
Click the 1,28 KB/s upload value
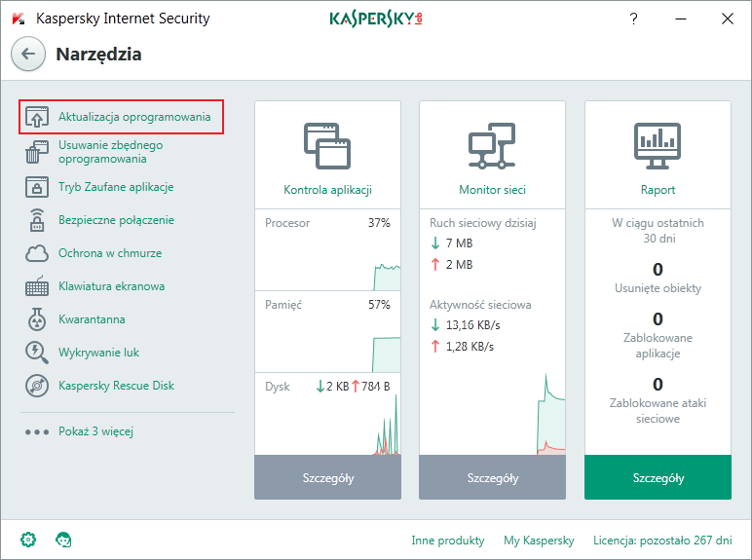470,346
